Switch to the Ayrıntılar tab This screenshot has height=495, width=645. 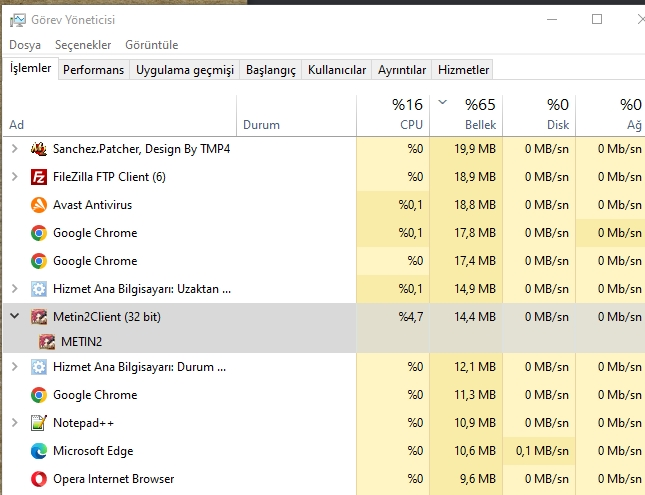[x=402, y=70]
